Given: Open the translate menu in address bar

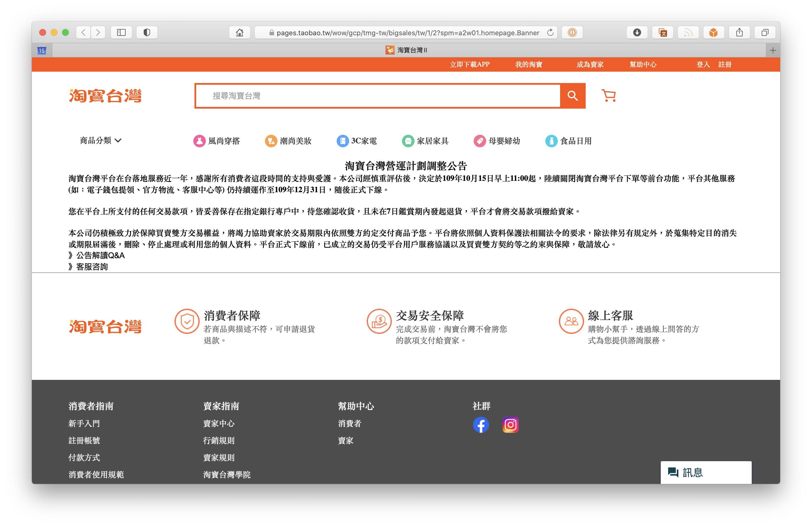Looking at the screenshot, I should [662, 32].
